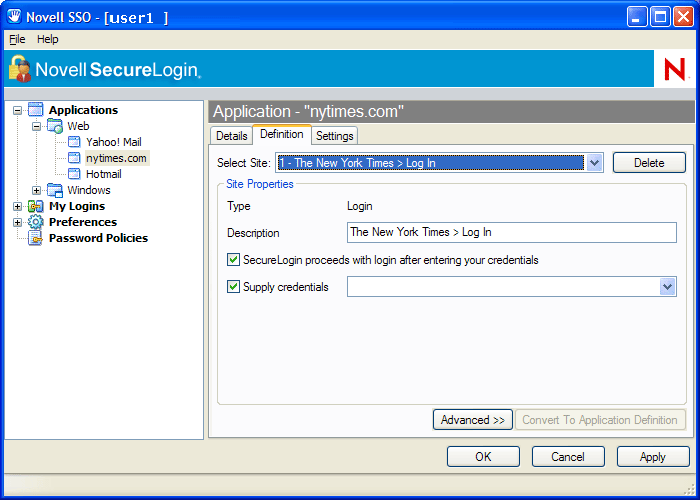
Task: Open the Supply credentials dropdown arrow
Action: click(667, 287)
